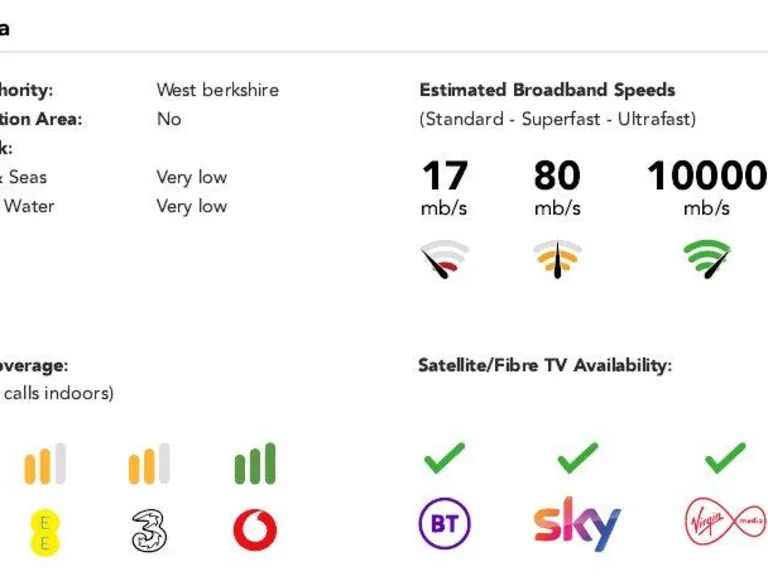The width and height of the screenshot is (768, 576).
Task: Click the EE network logo
Action: 45,533
